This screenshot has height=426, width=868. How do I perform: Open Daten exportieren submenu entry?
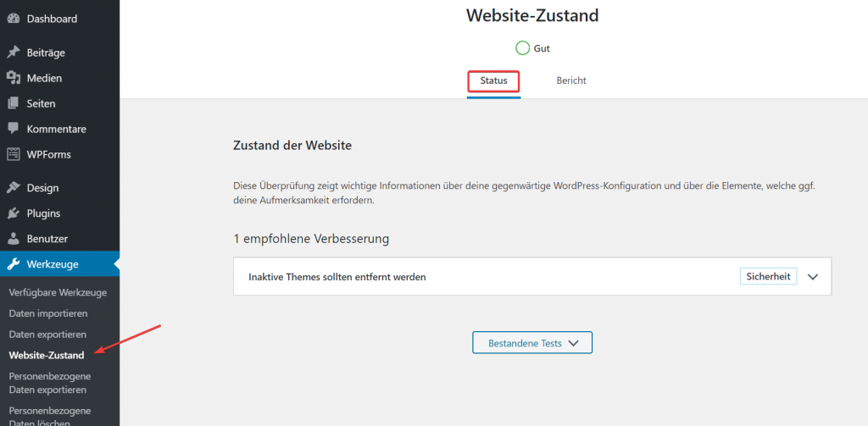(x=47, y=335)
